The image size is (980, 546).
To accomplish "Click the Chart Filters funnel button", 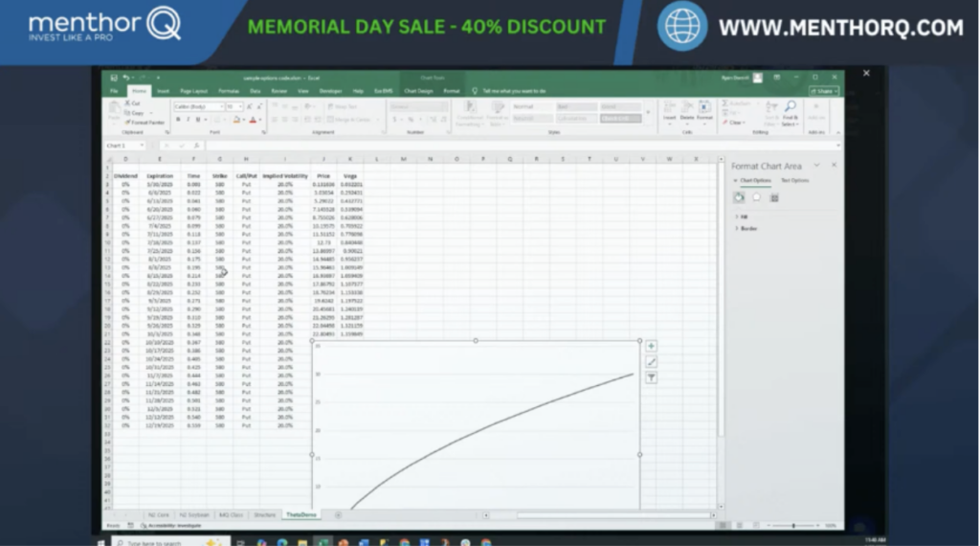I will coord(651,377).
